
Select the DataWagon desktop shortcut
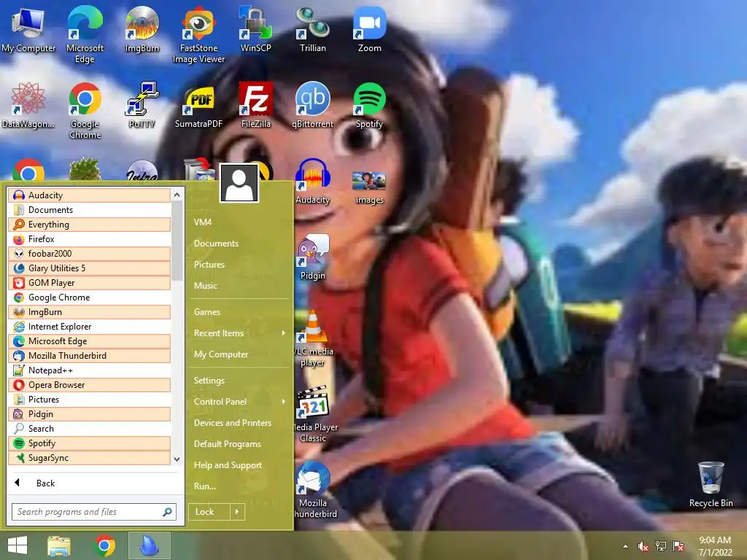28,106
